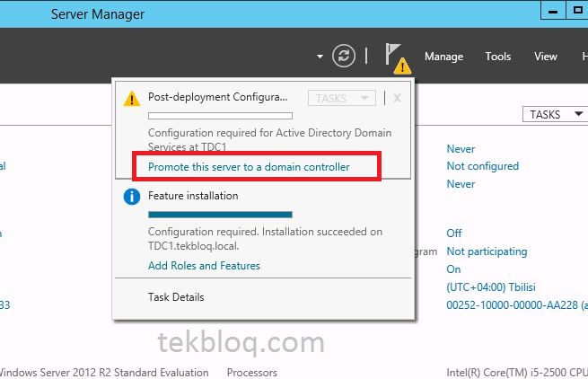Open Task Details
Screen dimensions: 588x379
coord(176,297)
